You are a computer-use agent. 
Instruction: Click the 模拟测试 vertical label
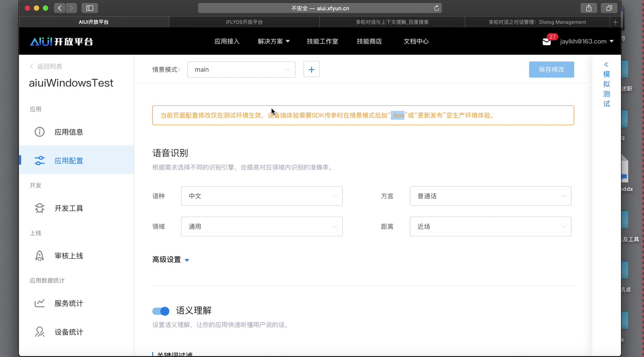(x=606, y=89)
